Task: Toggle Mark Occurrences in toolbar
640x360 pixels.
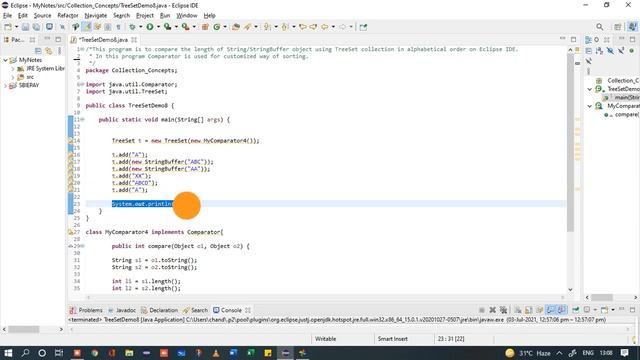Action: coord(87,27)
